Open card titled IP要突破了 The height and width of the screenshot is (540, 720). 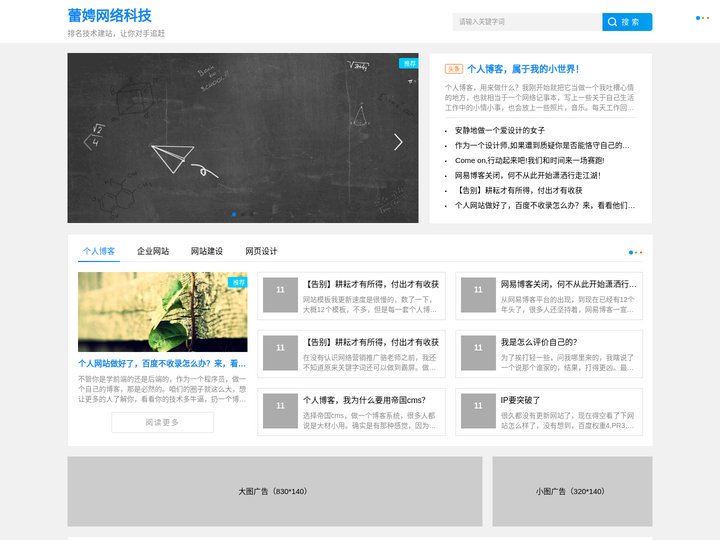[x=520, y=400]
